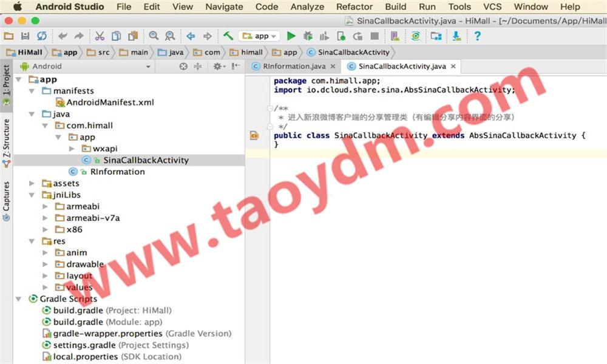This screenshot has width=607, height=364.
Task: Click the Rerun toolbar icon
Action: (358, 36)
